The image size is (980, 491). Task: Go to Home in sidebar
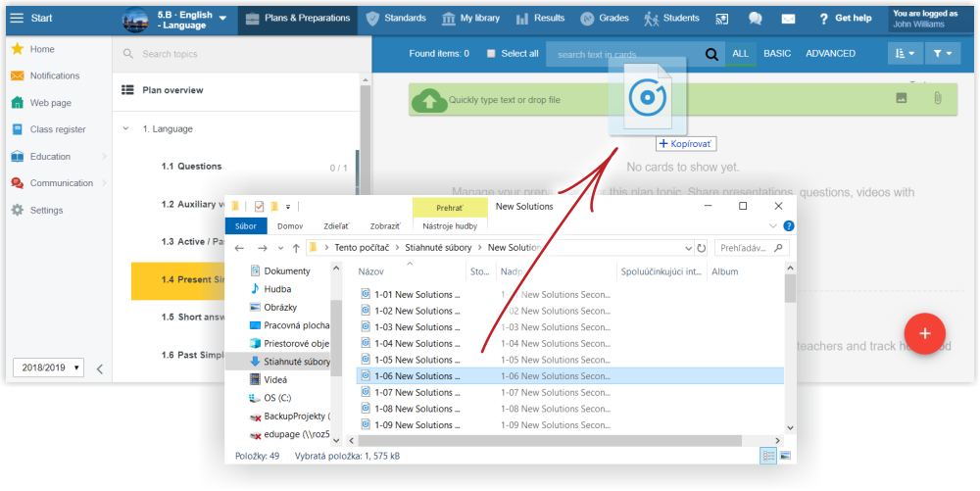point(42,49)
